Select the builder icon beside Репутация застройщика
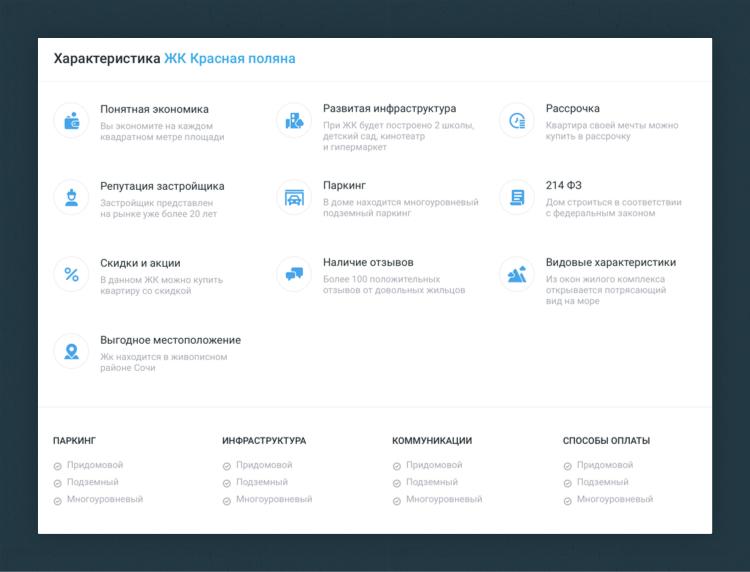This screenshot has height=572, width=750. coord(71,197)
